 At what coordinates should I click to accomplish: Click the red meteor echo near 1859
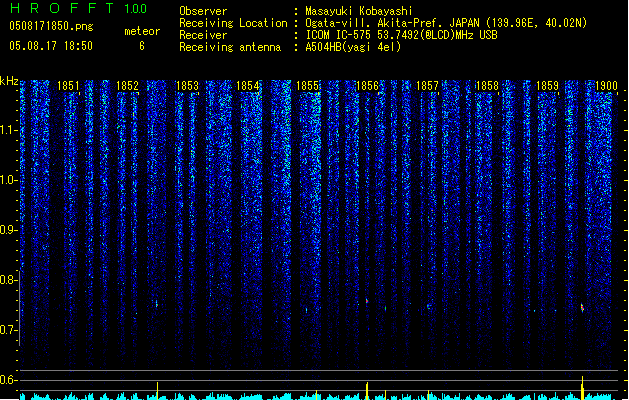click(x=582, y=308)
